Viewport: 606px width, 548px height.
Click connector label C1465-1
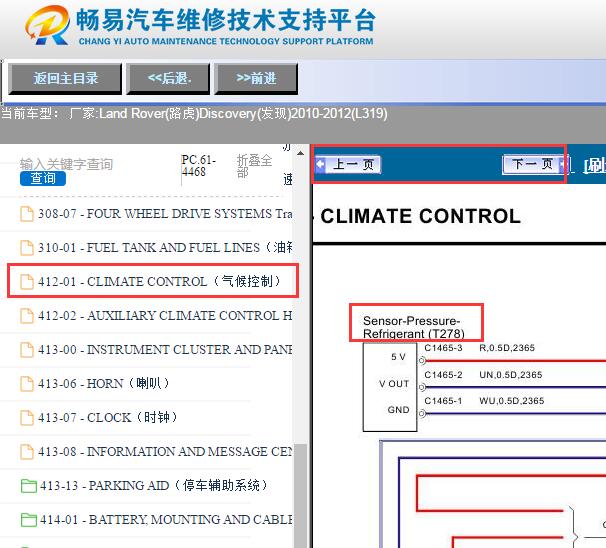(x=443, y=401)
